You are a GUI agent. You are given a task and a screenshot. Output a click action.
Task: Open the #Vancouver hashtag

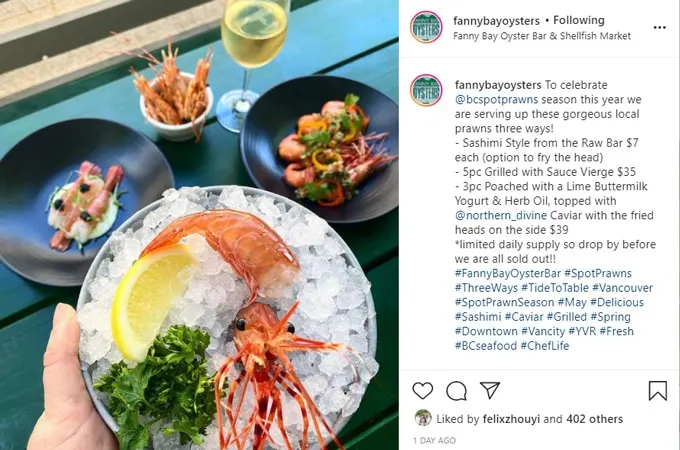click(622, 288)
